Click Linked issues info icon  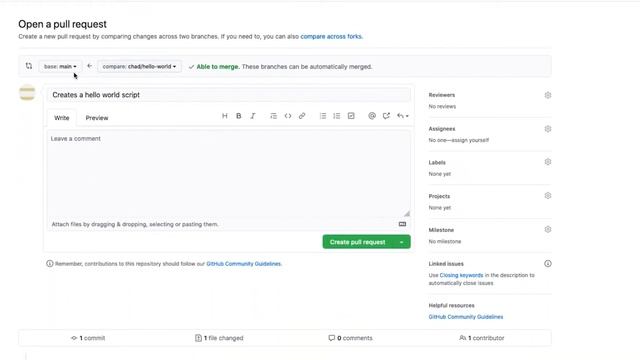[x=548, y=264]
